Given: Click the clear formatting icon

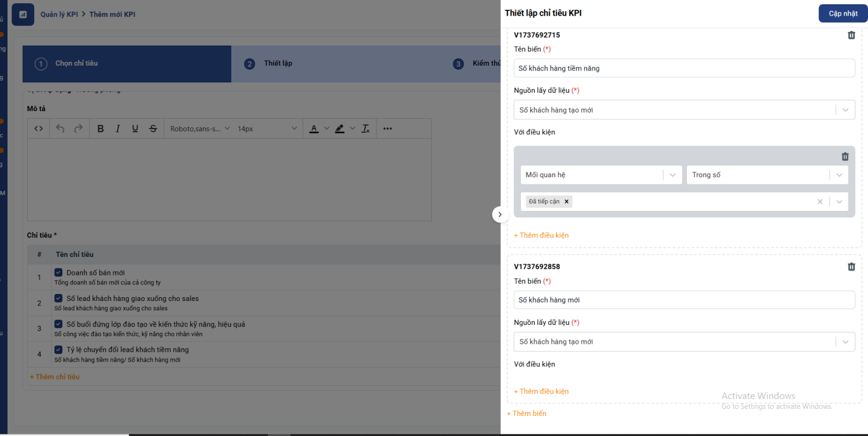Looking at the screenshot, I should [366, 129].
